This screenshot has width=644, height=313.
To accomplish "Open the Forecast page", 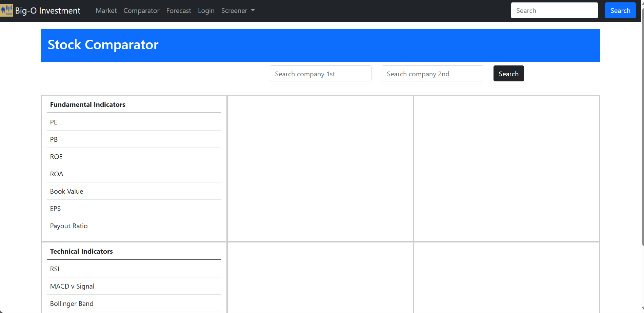I will click(x=179, y=11).
